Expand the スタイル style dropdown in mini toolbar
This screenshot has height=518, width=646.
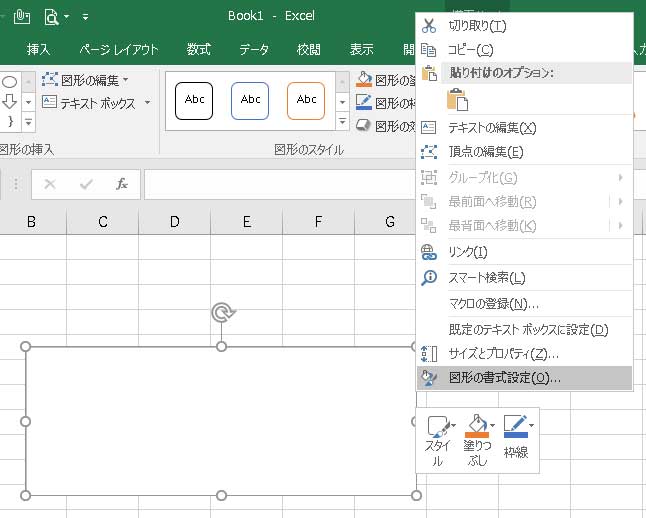point(454,425)
